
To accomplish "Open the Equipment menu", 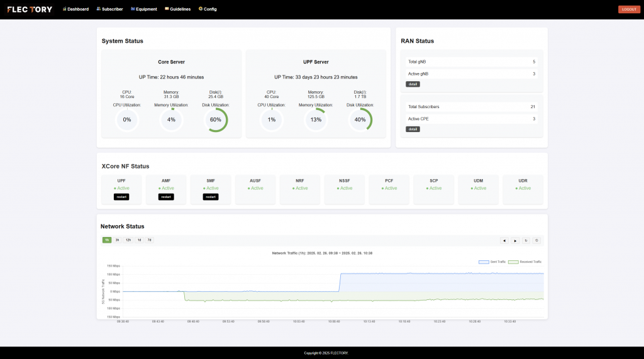I will point(144,9).
